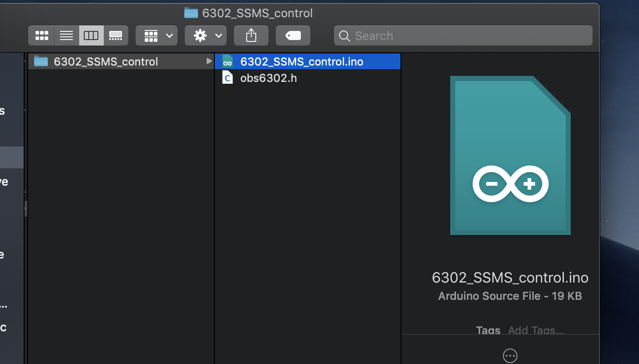Screen dimensions: 639x364
Task: Select the 6302_SSMS_control folder row
Action: coord(121,61)
